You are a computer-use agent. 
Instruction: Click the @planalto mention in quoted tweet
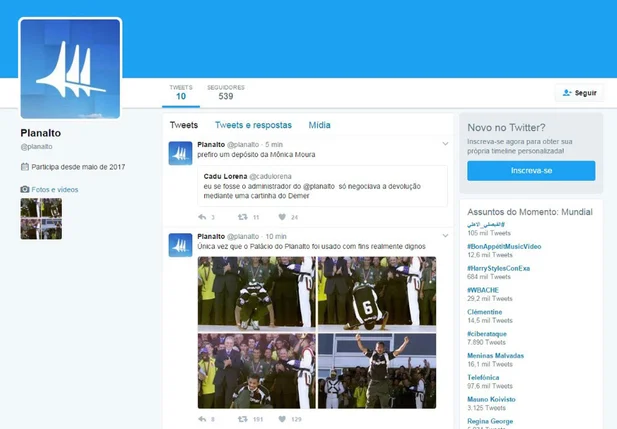point(319,186)
